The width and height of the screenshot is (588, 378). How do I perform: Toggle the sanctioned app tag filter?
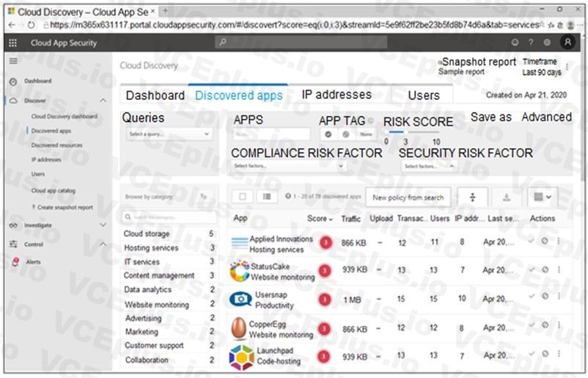click(x=328, y=134)
